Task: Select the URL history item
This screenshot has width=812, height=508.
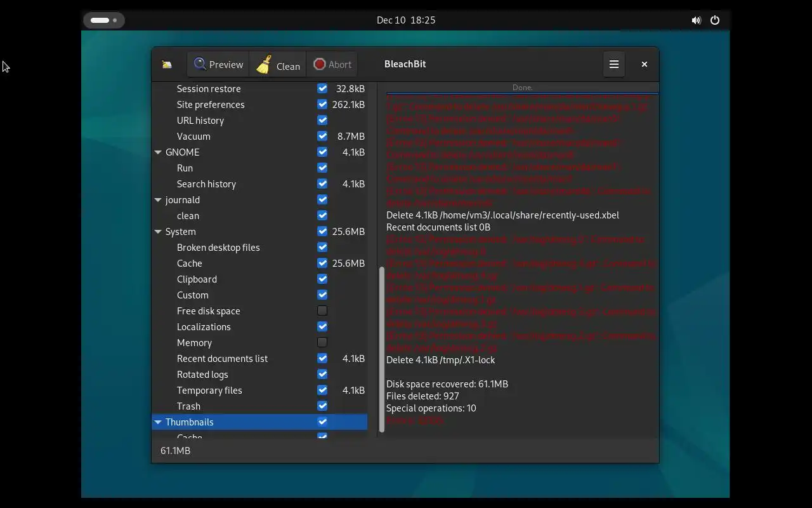Action: click(x=200, y=120)
